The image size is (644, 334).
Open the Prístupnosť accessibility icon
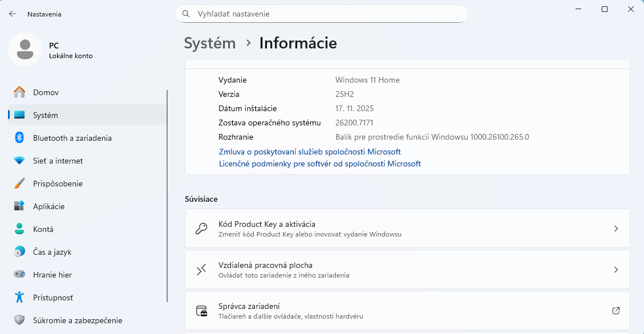tap(19, 298)
